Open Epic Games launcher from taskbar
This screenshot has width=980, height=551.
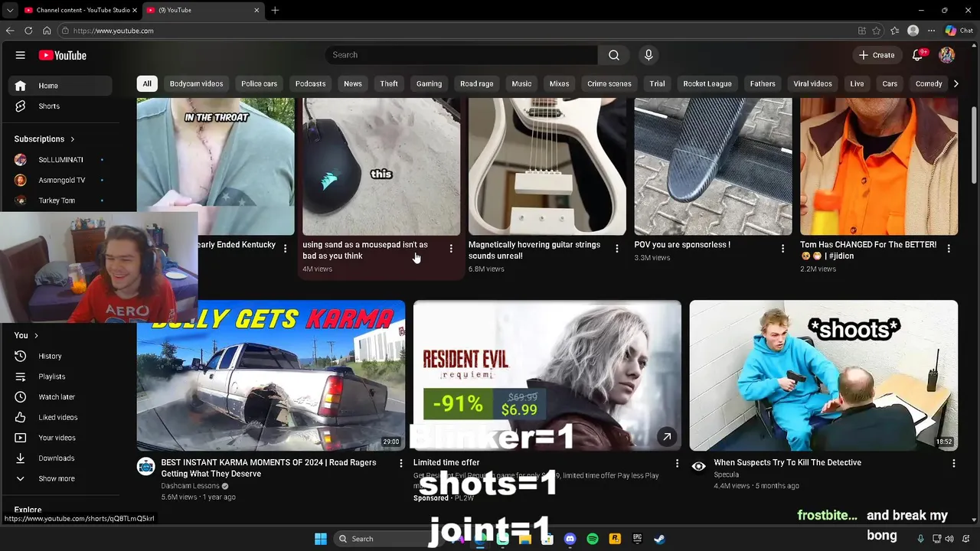pos(637,539)
